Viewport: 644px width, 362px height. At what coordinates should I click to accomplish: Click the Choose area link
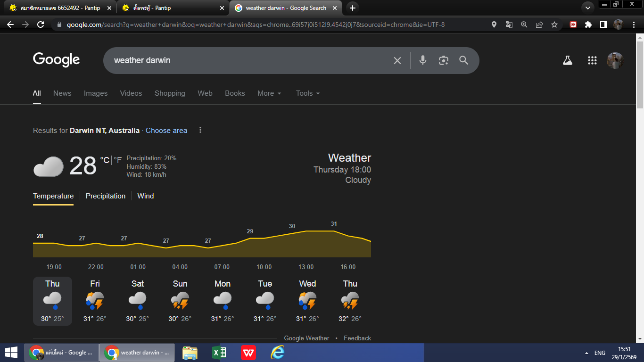(x=166, y=131)
